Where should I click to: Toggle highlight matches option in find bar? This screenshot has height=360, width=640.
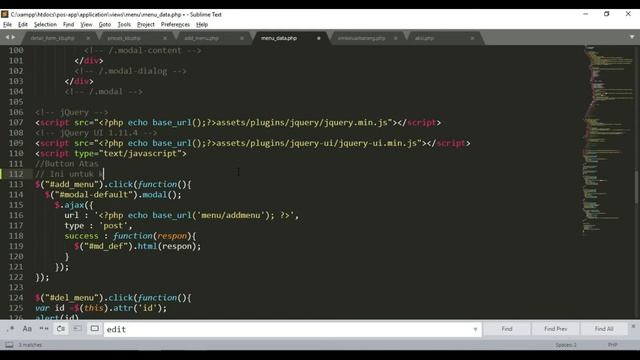pos(95,329)
